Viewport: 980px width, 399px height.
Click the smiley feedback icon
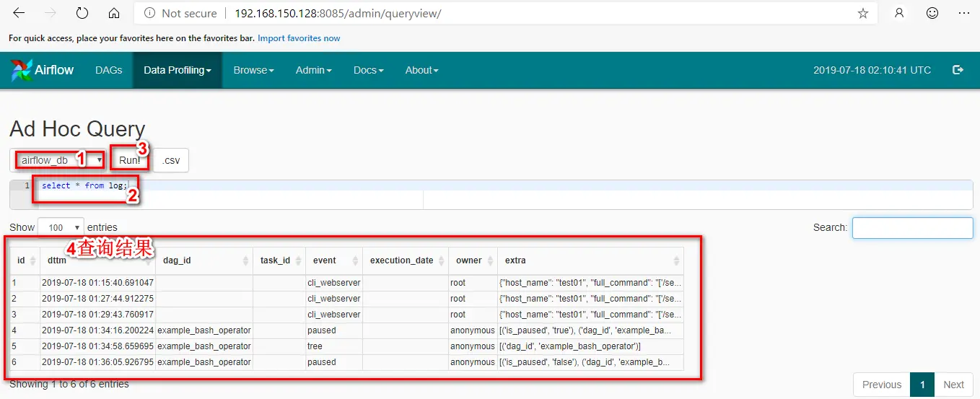932,13
